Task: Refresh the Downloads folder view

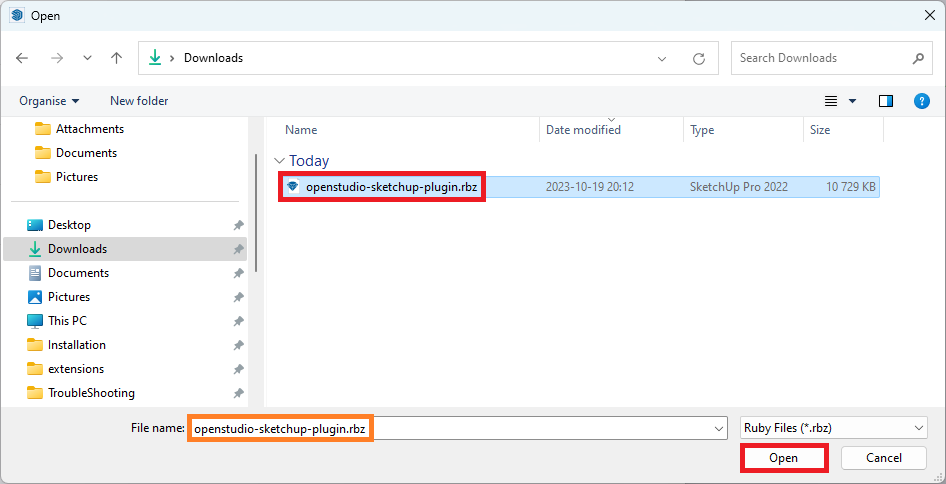Action: (699, 59)
